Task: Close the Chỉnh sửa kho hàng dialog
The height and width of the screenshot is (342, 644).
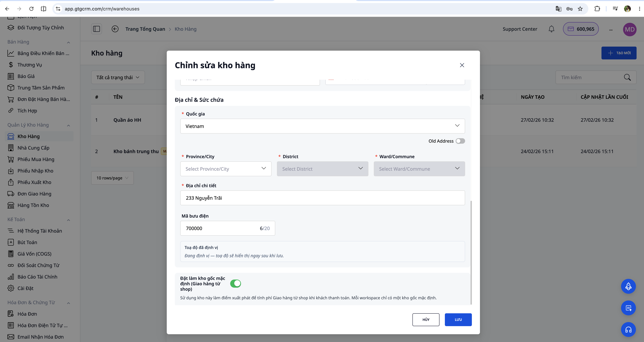Action: click(462, 65)
